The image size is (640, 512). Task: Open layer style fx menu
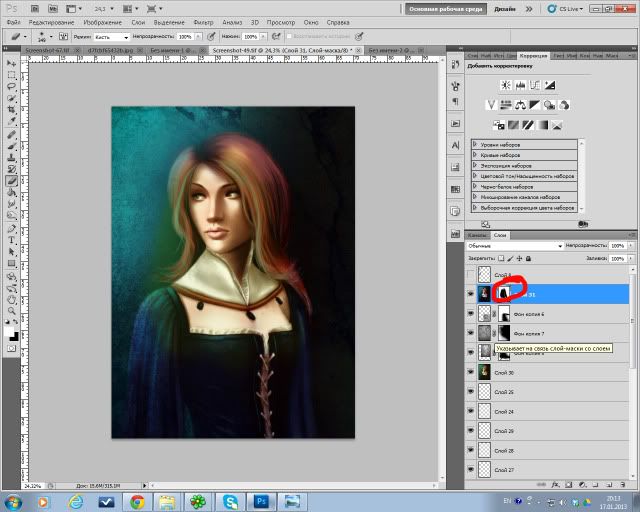(555, 485)
